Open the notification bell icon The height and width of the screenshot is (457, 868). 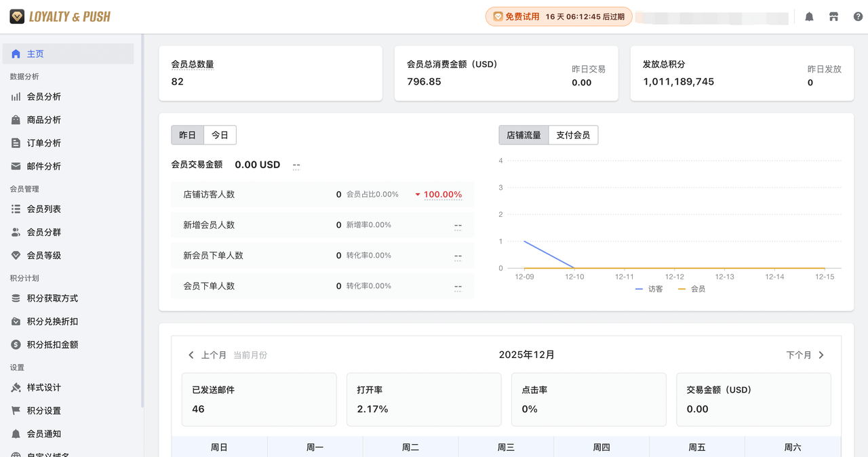point(809,16)
